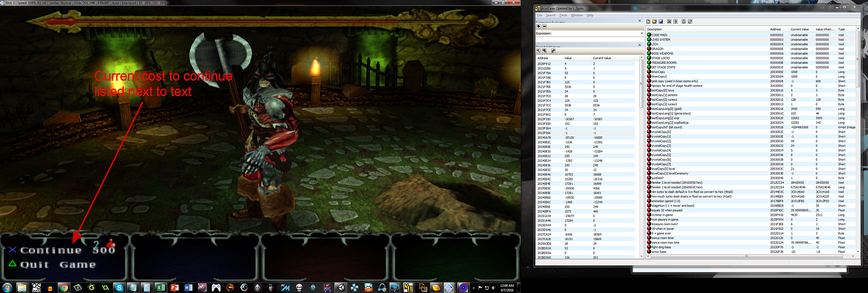Toggle the STAGE LOCKS status light
Viewport: 868px width, 293px height.
pos(649,58)
